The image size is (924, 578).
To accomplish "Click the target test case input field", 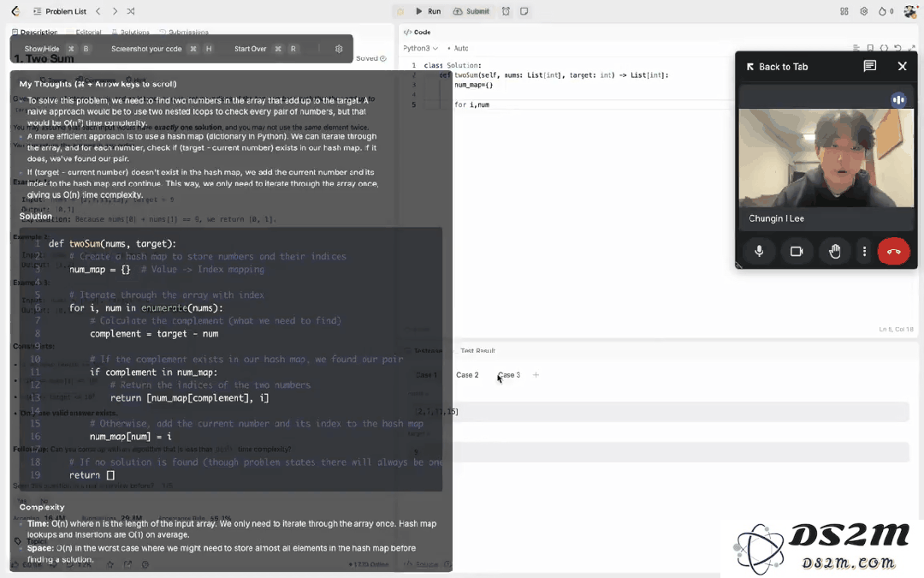I will pyautogui.click(x=660, y=452).
